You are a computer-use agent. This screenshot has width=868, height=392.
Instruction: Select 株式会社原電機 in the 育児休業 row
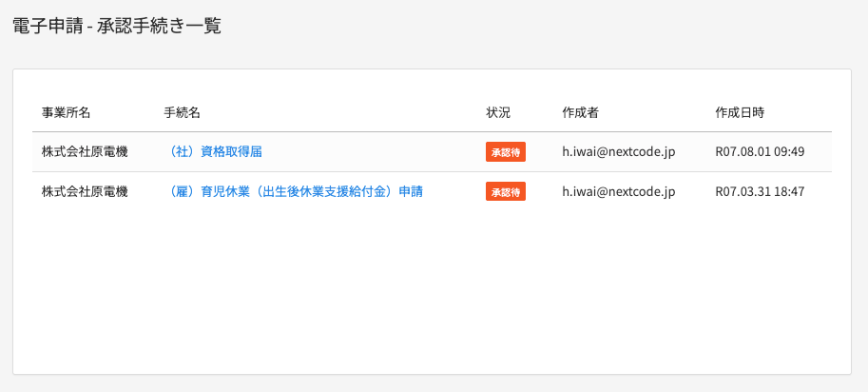(85, 191)
